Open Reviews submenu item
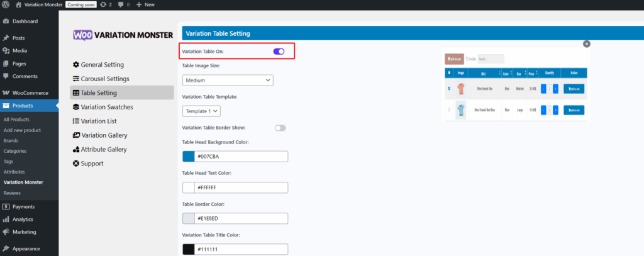Image resolution: width=644 pixels, height=256 pixels. tap(13, 192)
